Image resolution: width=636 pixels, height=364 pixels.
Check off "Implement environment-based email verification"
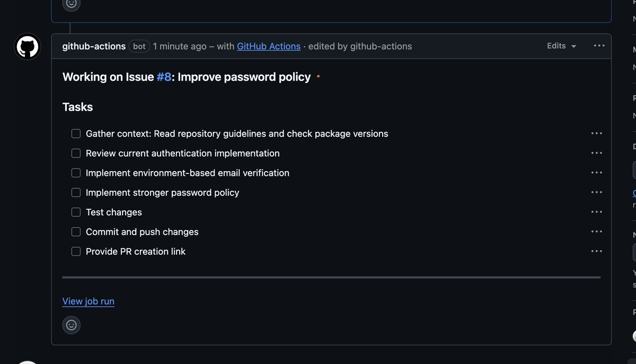[x=76, y=172]
